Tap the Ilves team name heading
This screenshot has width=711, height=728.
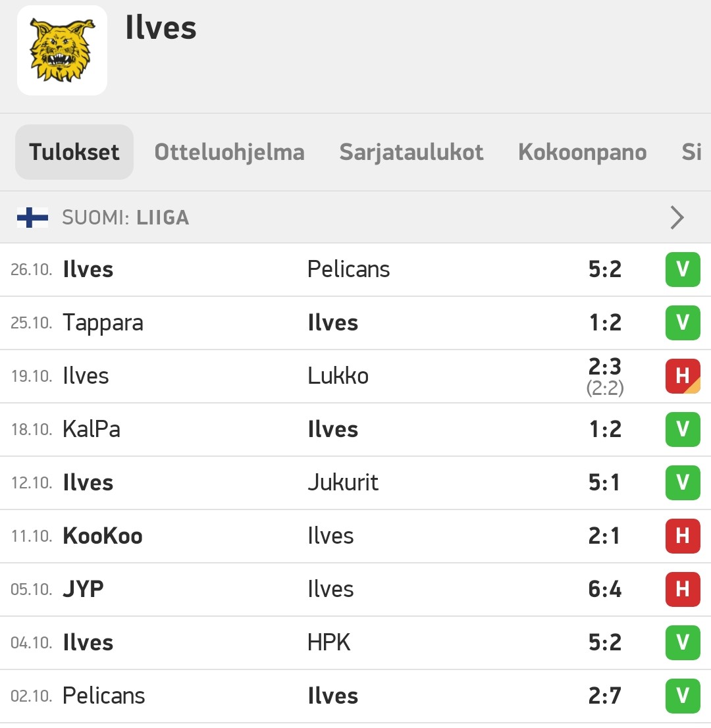coord(161,28)
